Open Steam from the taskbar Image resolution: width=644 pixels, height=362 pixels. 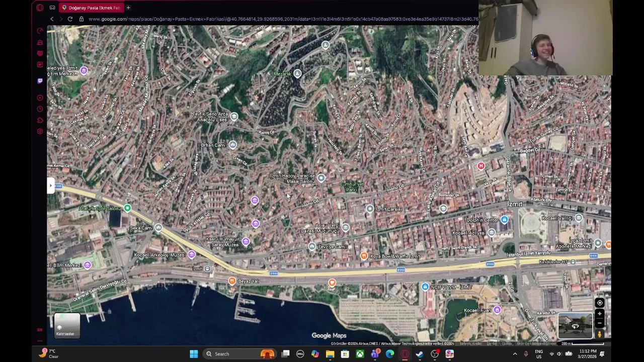pos(420,354)
